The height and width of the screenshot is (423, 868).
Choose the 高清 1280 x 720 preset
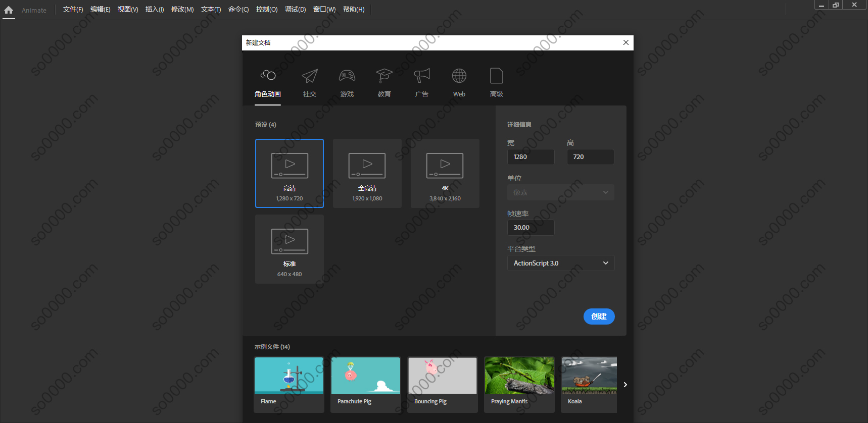tap(290, 173)
